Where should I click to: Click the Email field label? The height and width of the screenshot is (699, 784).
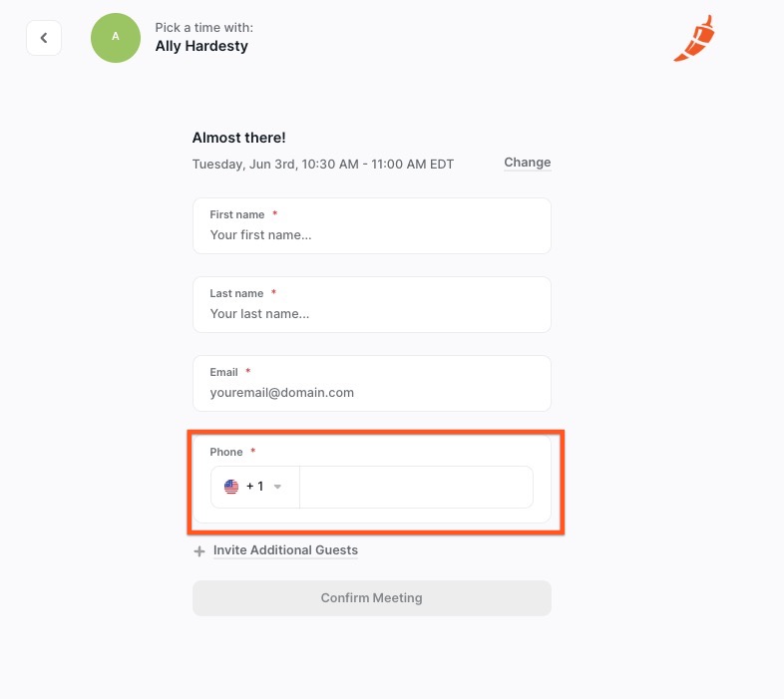pos(223,373)
